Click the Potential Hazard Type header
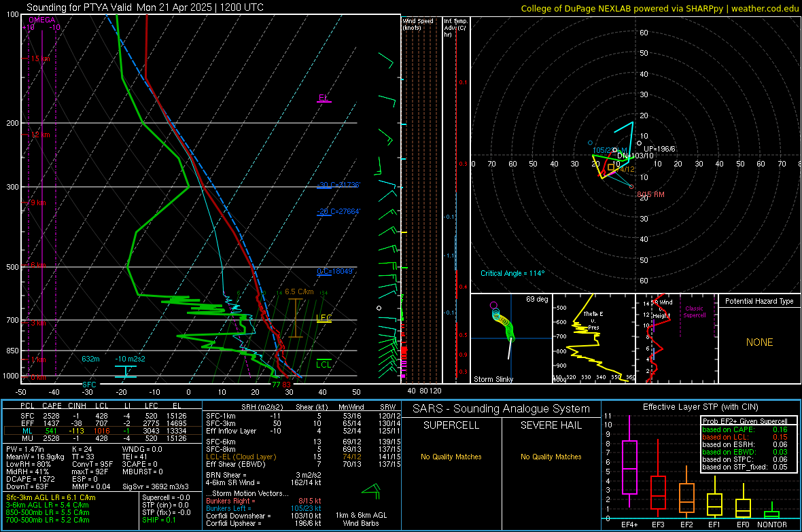Image resolution: width=802 pixels, height=532 pixels. point(759,301)
